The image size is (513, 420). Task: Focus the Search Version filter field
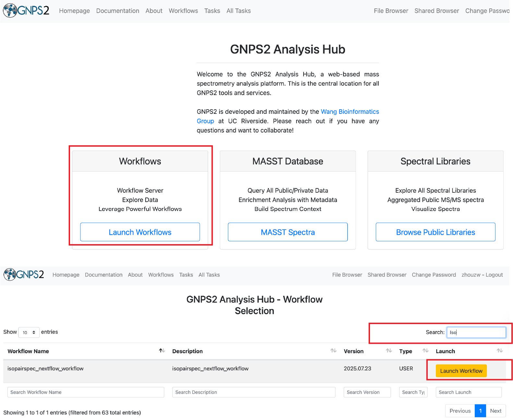(367, 392)
